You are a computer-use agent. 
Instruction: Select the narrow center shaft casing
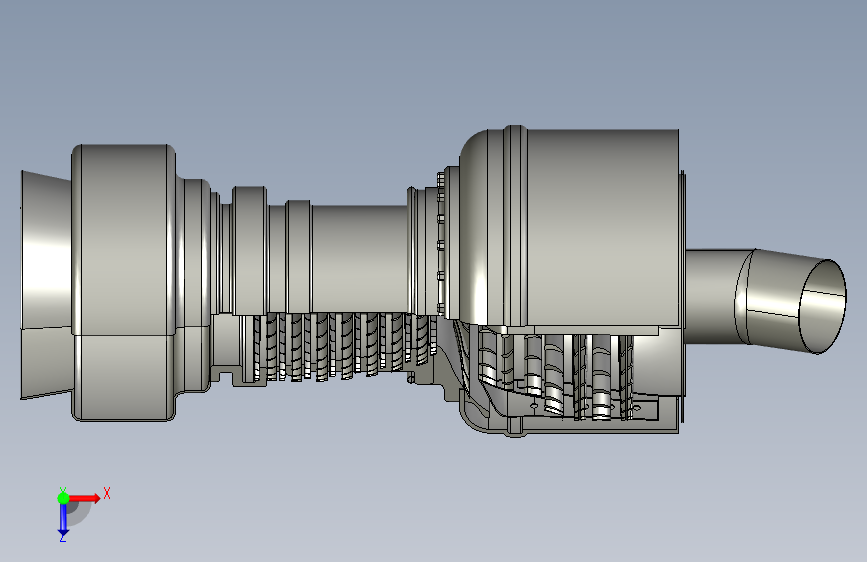[x=359, y=259]
